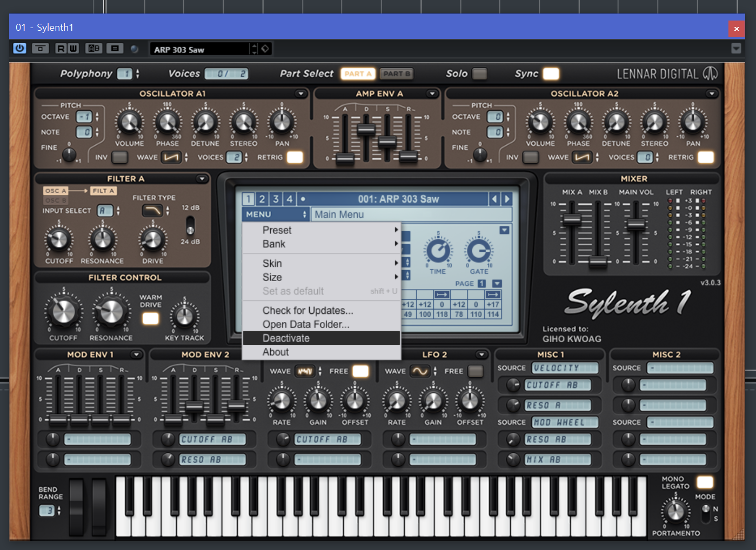Click LFO 2 GAIN knob

(x=433, y=401)
